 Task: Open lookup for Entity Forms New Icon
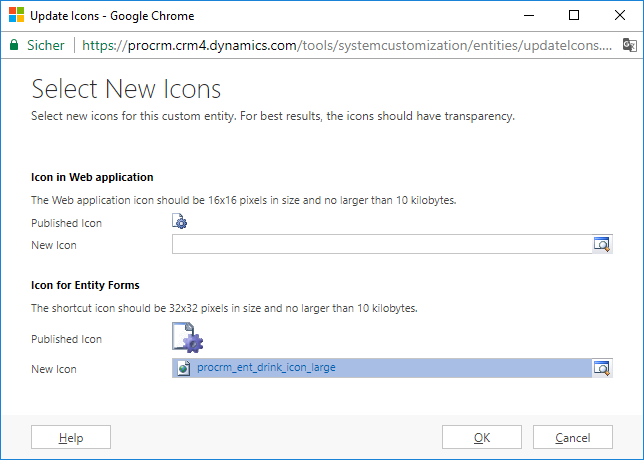pos(601,368)
